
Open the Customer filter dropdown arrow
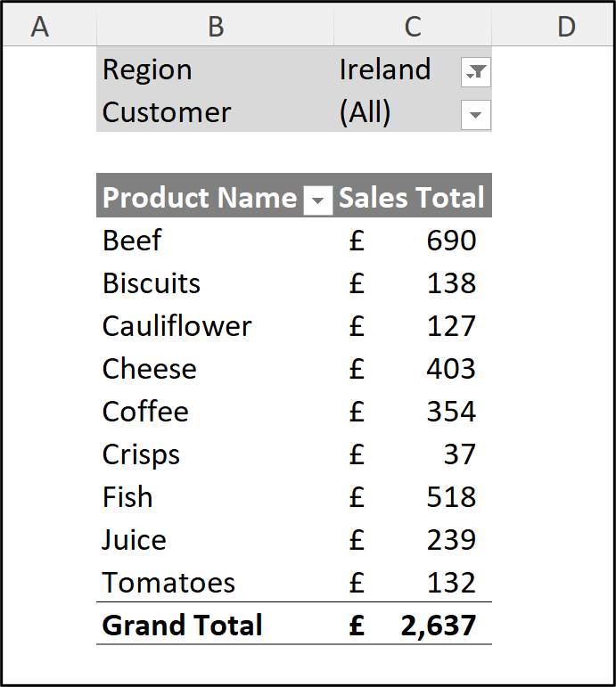(476, 115)
